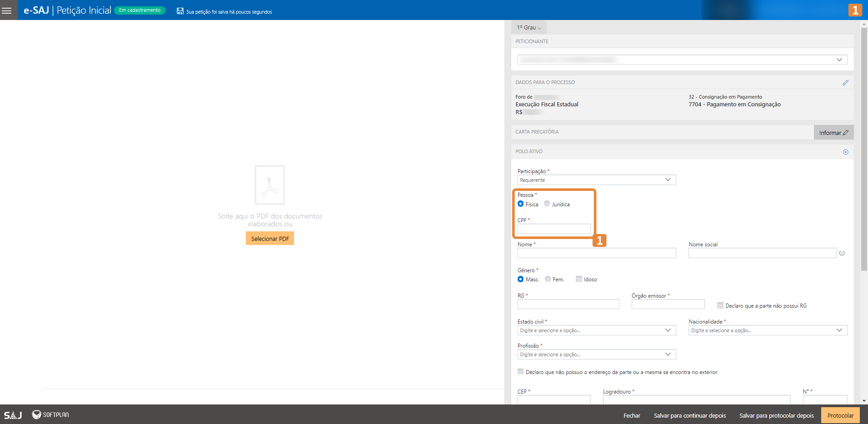Select Jurídica person type

(x=547, y=204)
